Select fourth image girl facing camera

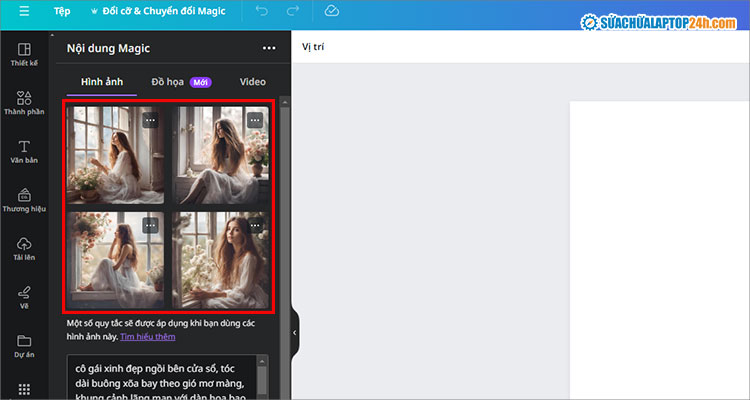click(x=221, y=260)
